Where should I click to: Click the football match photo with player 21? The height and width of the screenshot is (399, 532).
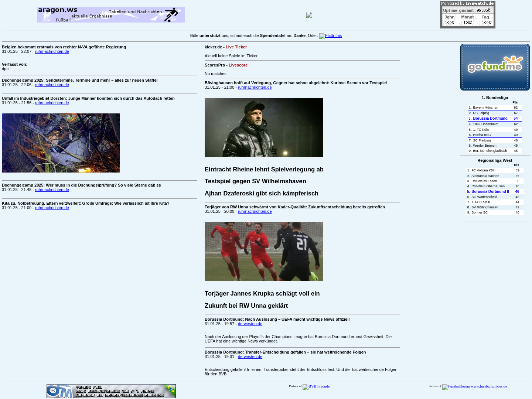[264, 252]
